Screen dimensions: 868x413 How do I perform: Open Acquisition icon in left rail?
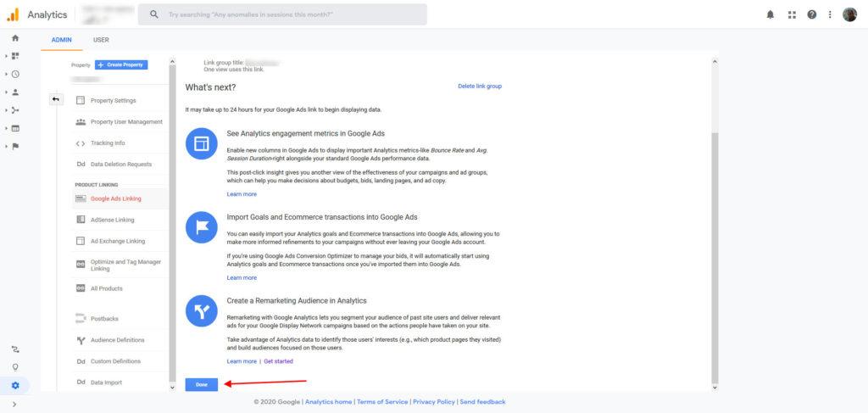click(15, 110)
